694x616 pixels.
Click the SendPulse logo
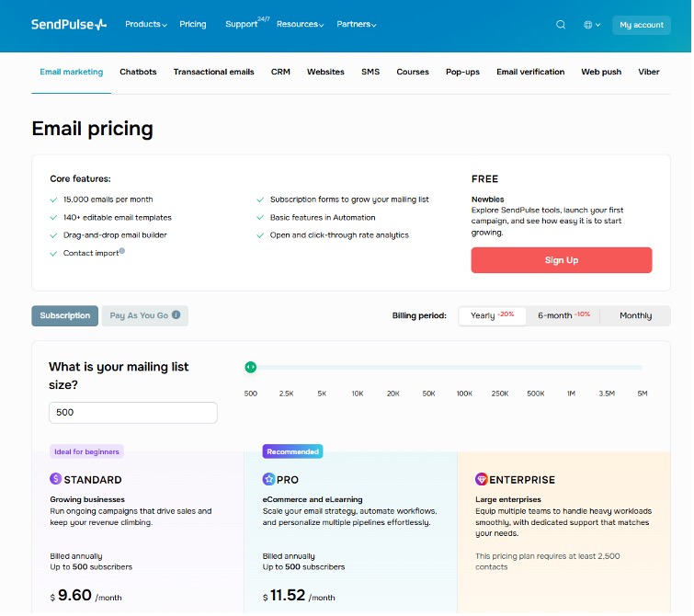point(69,24)
